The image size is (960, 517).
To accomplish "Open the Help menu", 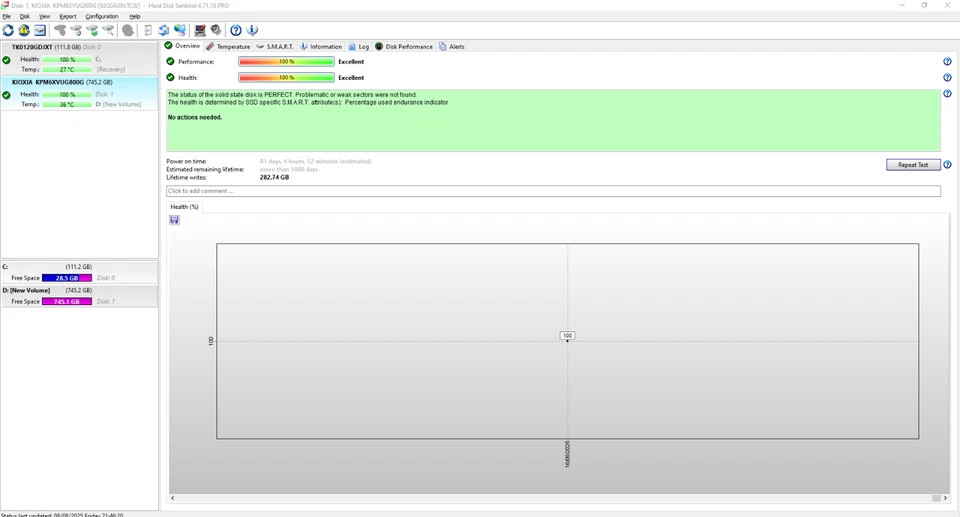I will click(135, 17).
